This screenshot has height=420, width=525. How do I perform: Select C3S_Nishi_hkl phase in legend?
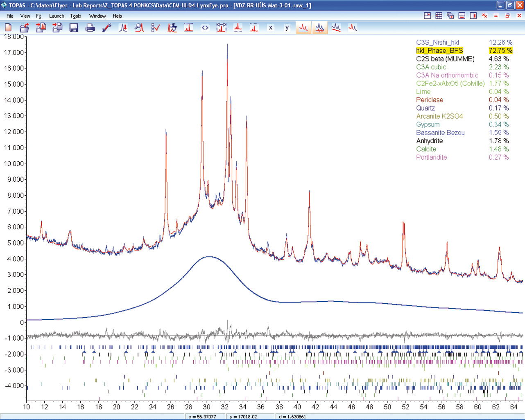pos(437,43)
